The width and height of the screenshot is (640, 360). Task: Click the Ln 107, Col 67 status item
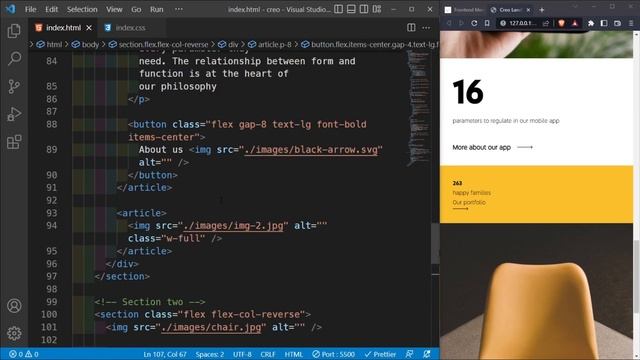click(x=165, y=354)
